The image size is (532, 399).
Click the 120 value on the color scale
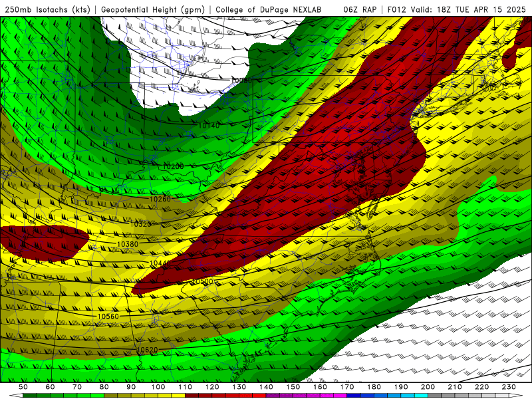(212, 387)
